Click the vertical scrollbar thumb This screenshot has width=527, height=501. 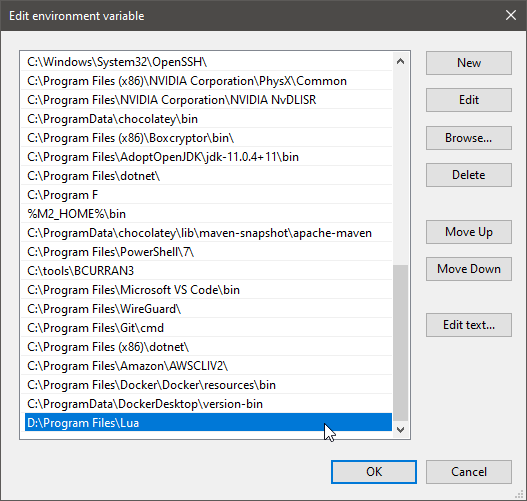click(x=400, y=343)
